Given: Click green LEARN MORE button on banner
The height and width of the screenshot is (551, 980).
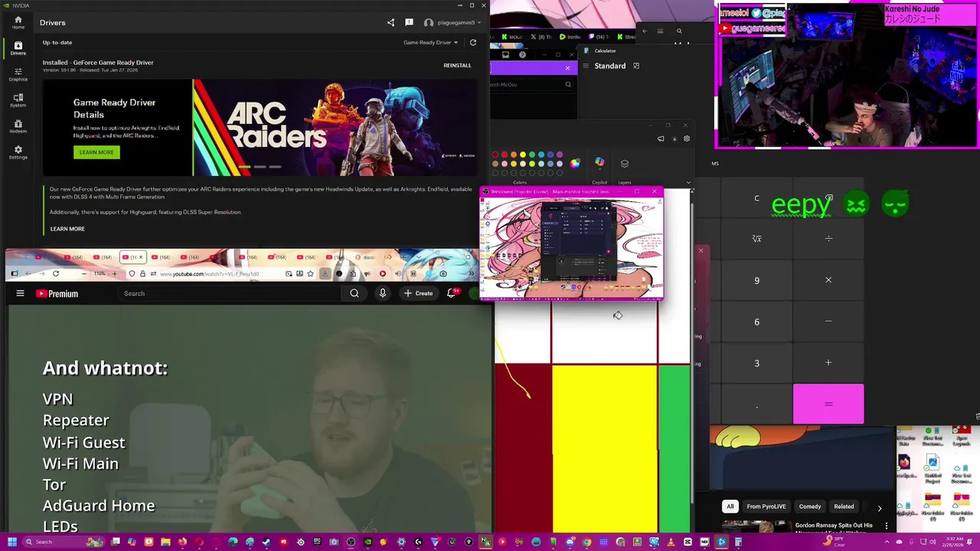Looking at the screenshot, I should coord(96,152).
